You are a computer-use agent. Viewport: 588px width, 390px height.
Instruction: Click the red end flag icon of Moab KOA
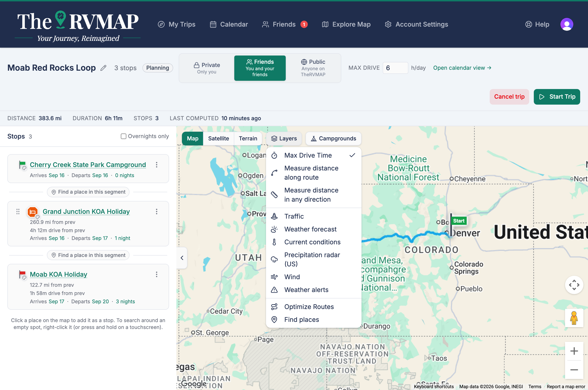[x=23, y=275]
